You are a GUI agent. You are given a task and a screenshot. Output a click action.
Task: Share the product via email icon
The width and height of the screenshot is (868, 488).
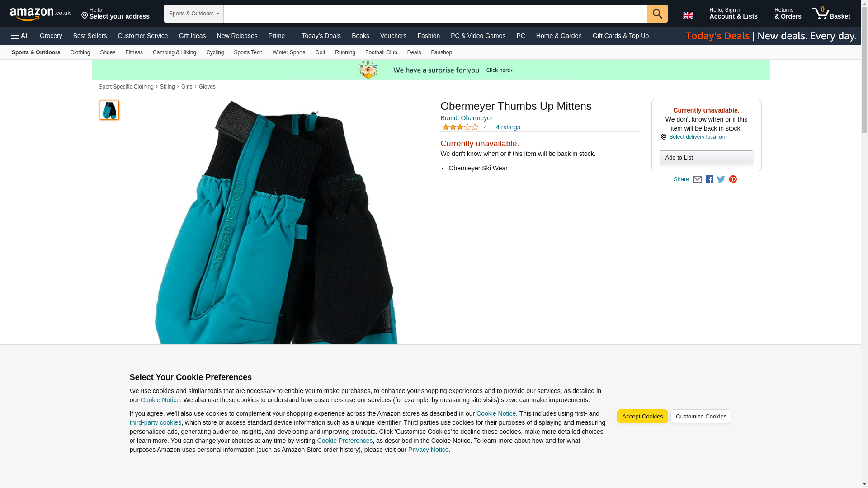pyautogui.click(x=697, y=179)
